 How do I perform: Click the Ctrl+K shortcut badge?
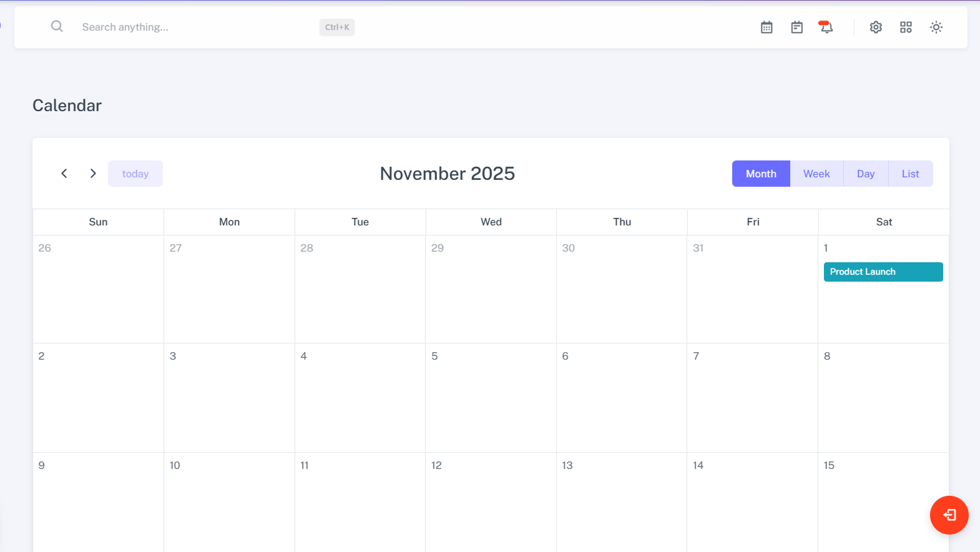click(337, 27)
